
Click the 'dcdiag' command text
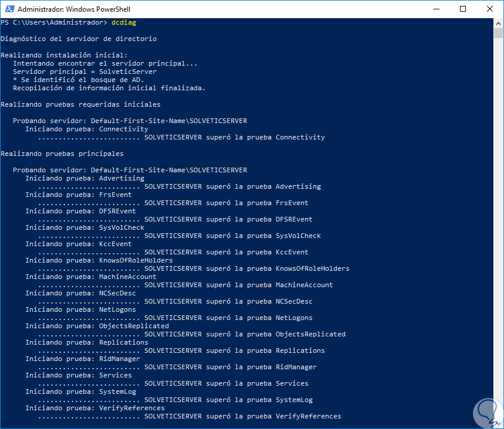point(124,22)
